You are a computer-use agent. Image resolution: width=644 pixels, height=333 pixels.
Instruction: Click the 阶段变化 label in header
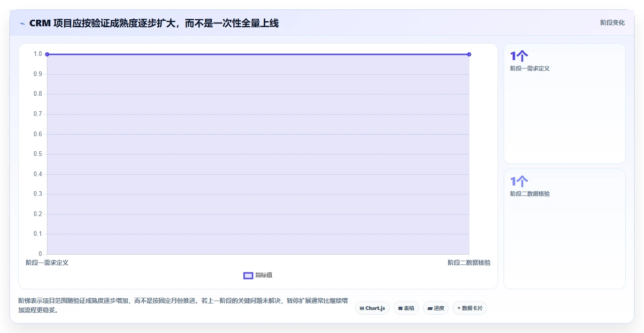pyautogui.click(x=613, y=23)
